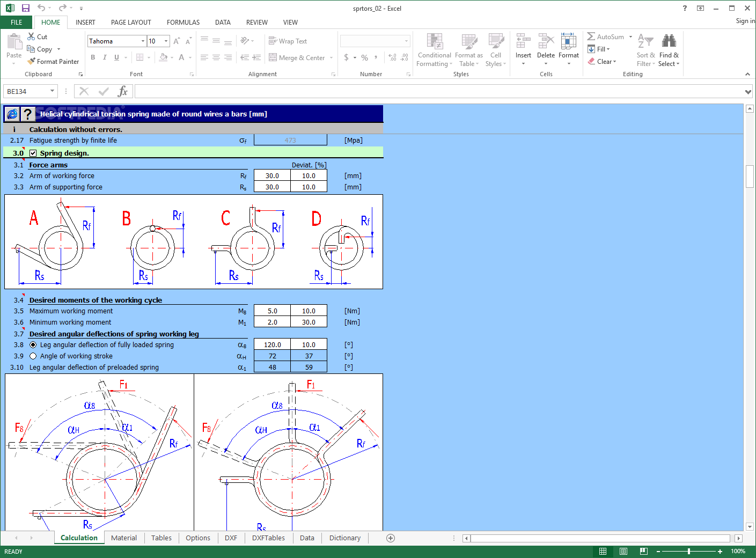Open Find & Select binoculars
This screenshot has width=756, height=558.
669,50
